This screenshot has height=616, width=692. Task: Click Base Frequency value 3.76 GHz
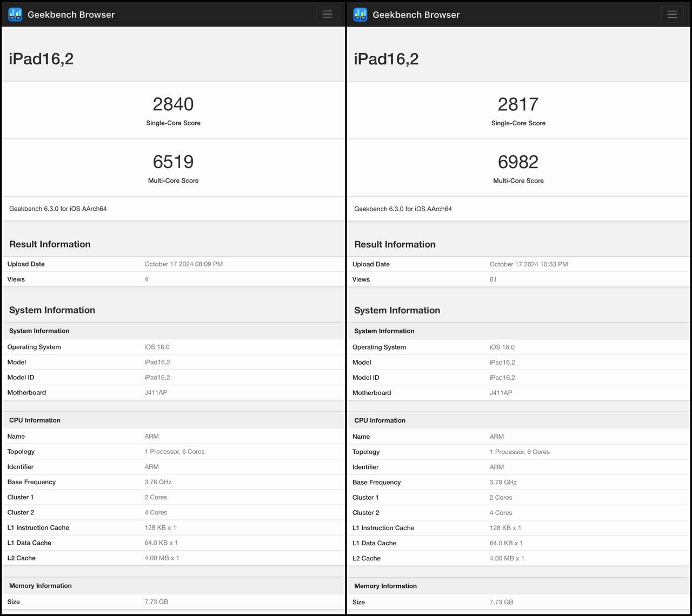tap(158, 482)
